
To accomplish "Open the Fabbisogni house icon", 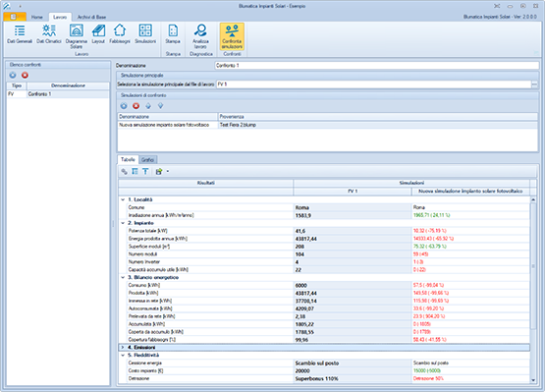I will pyautogui.click(x=120, y=34).
